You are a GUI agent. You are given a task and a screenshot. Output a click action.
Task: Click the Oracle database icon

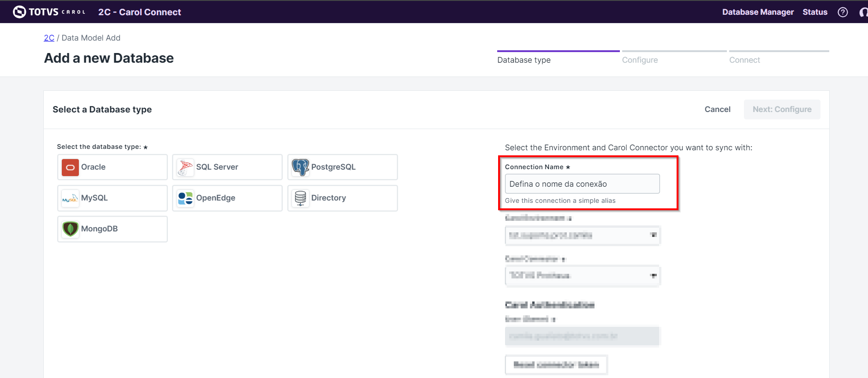pos(70,167)
